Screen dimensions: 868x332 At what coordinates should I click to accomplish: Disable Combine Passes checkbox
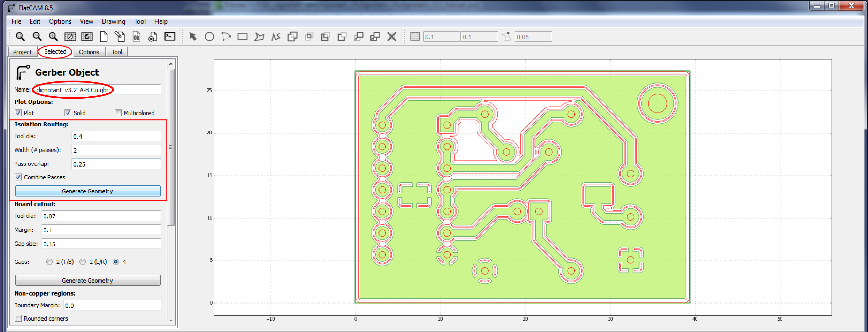[x=18, y=177]
